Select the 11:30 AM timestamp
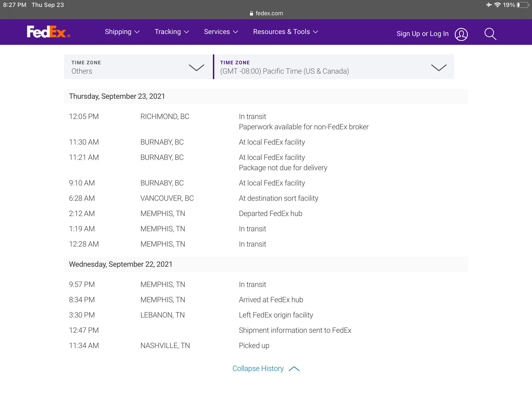532x399 pixels. (x=84, y=142)
